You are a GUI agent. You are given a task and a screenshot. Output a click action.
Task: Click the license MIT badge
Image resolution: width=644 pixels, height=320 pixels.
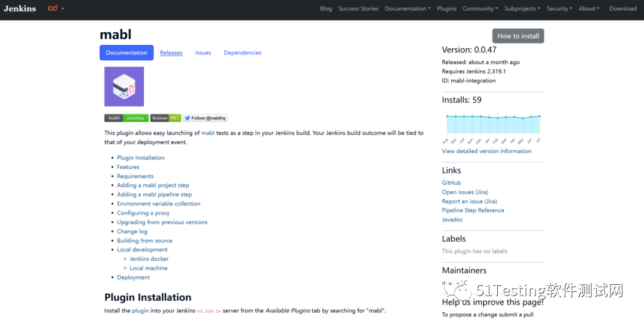[165, 118]
